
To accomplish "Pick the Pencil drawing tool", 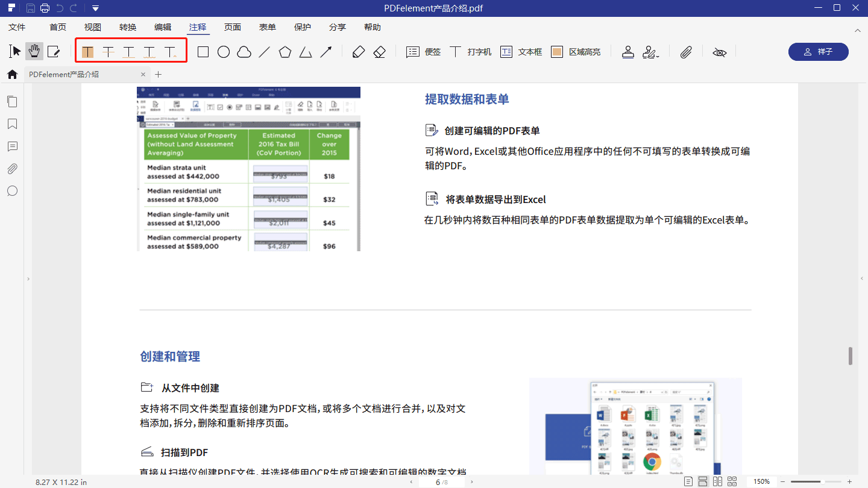I will [x=359, y=52].
